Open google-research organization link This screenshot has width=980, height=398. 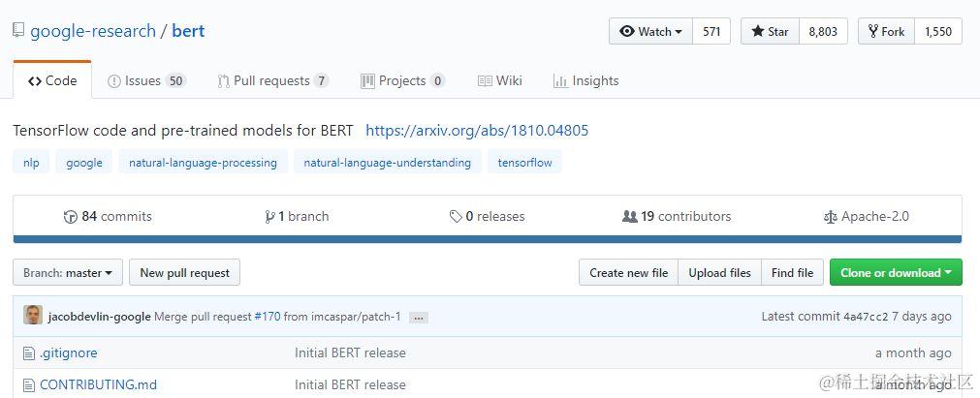(x=93, y=31)
